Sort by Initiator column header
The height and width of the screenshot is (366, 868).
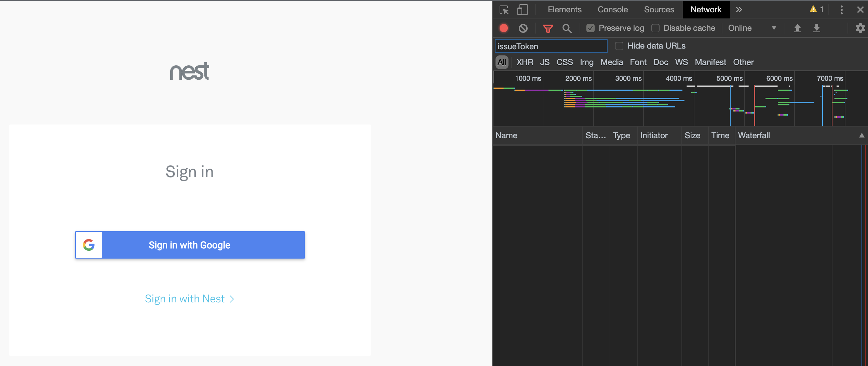(x=659, y=135)
